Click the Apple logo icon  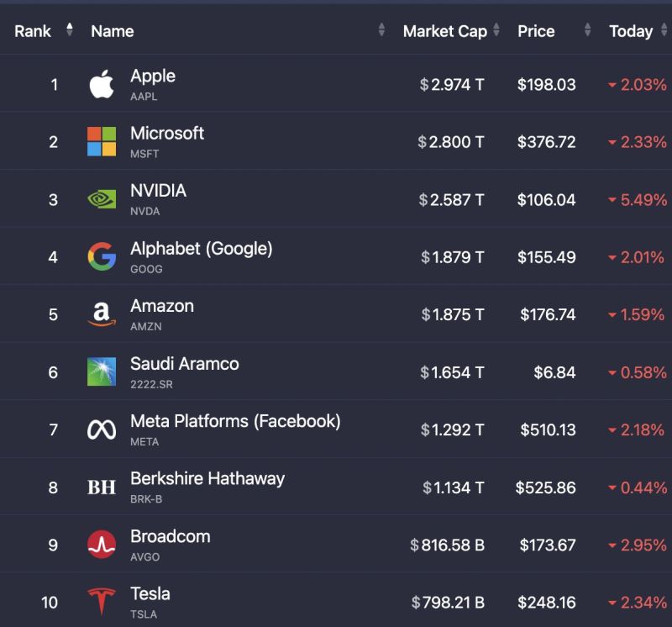102,84
